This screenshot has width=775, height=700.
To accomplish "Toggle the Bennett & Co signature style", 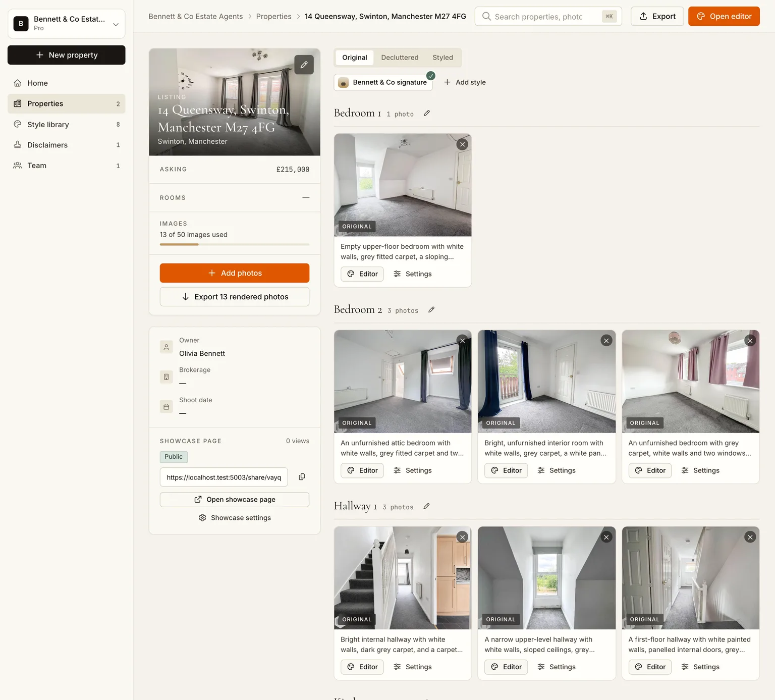I will click(x=383, y=82).
